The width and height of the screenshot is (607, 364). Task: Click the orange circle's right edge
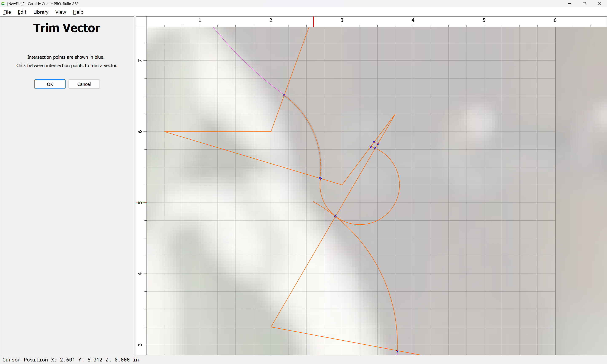pos(399,185)
